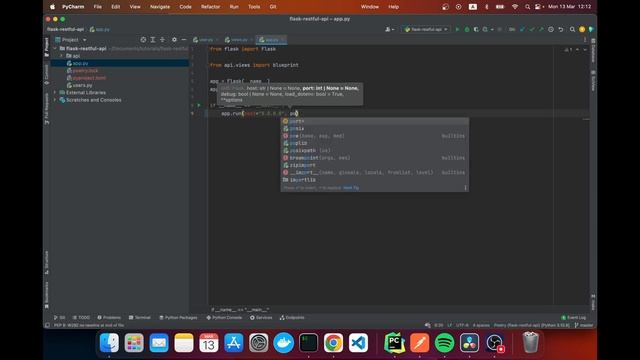Choose the pow completion suggestion
The width and height of the screenshot is (640, 360).
click(374, 136)
